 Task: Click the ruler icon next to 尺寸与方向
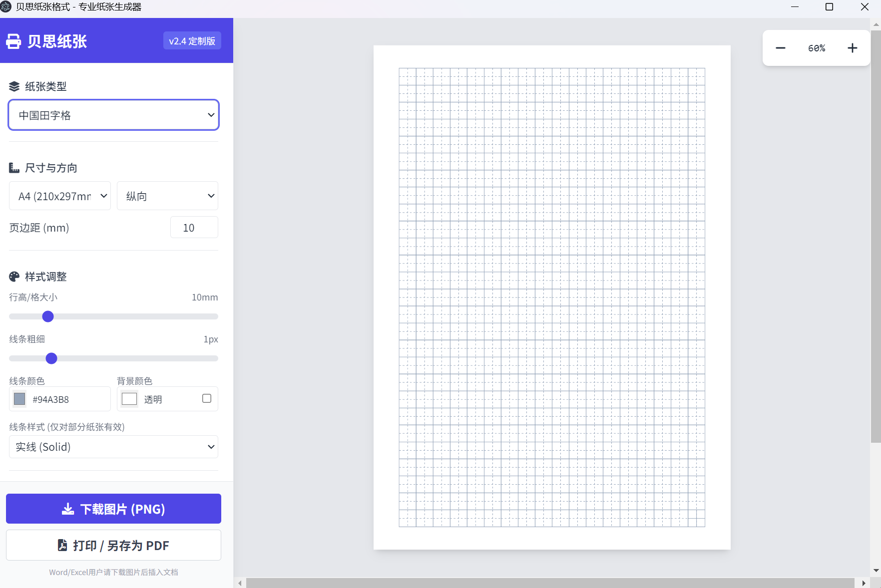click(x=14, y=168)
